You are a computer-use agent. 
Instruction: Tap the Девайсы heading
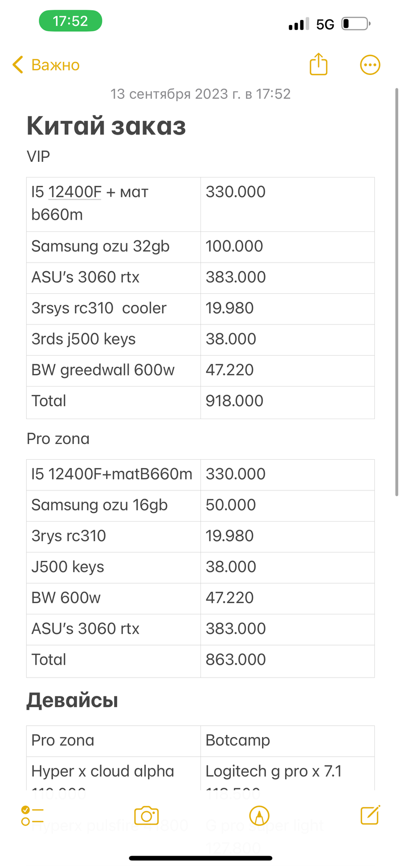(72, 700)
